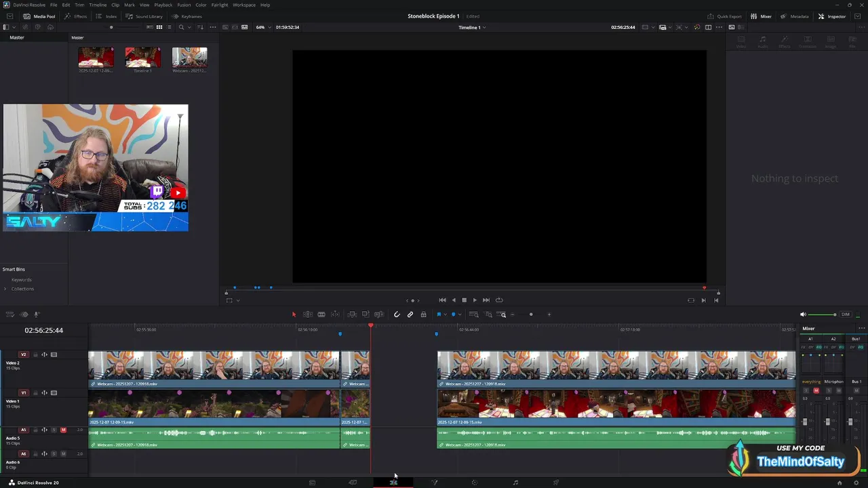
Task: Open the Project Manager home icon
Action: (840, 483)
